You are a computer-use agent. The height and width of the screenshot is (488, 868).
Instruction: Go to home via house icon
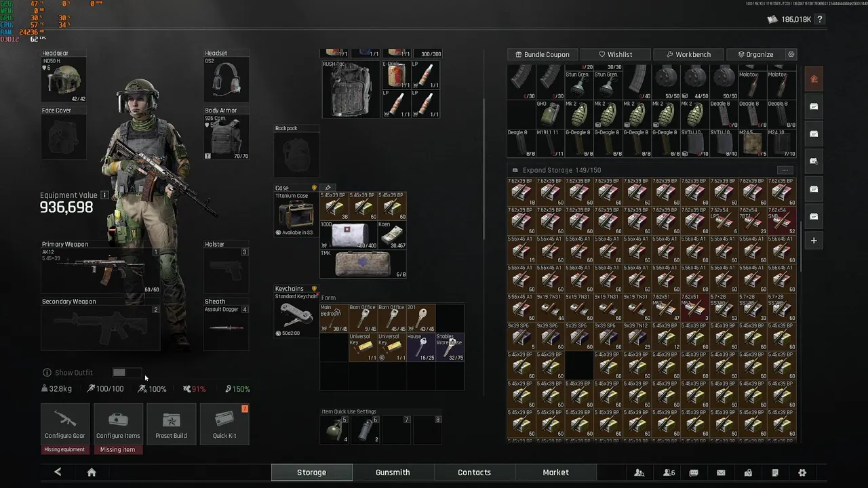pos(92,472)
